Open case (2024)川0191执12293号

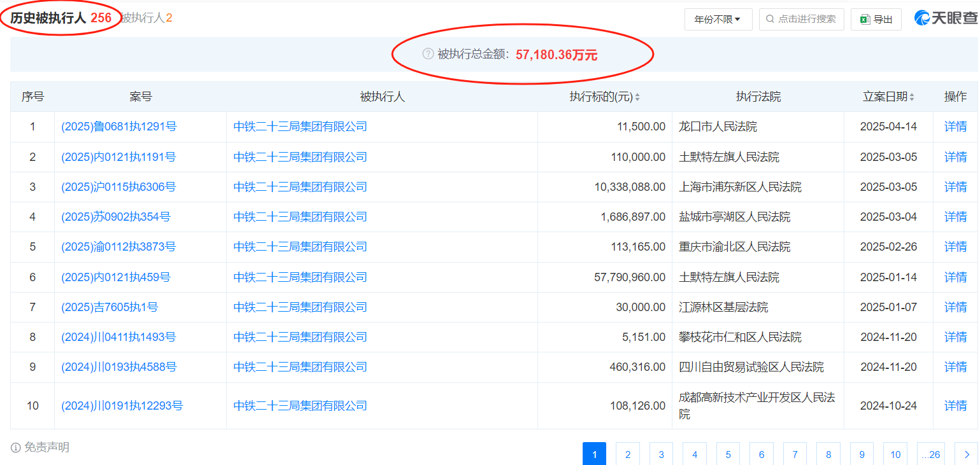click(x=122, y=405)
